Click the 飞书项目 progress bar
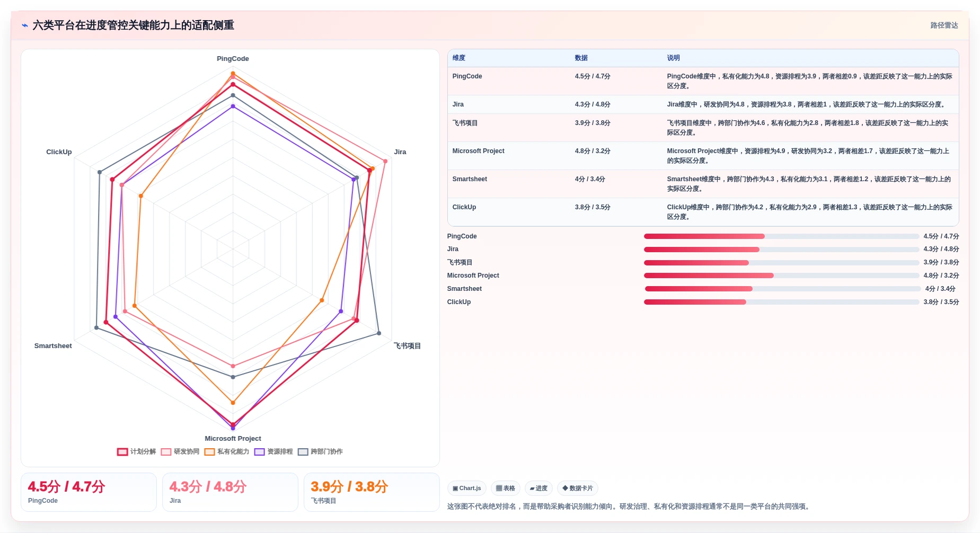Screen dimensions: 980x533 point(781,263)
